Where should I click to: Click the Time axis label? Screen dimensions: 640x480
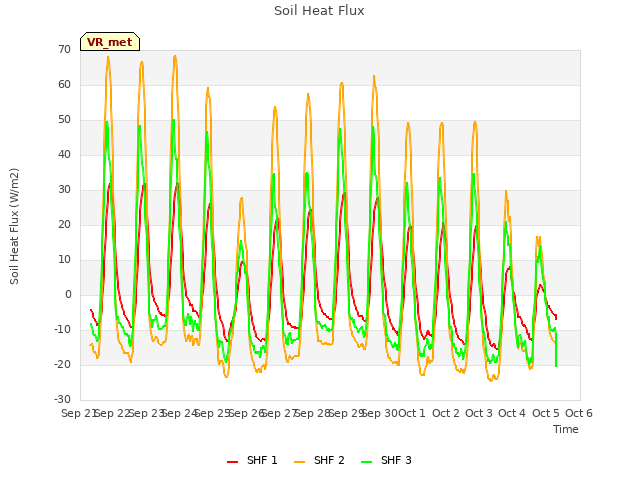coord(566,429)
